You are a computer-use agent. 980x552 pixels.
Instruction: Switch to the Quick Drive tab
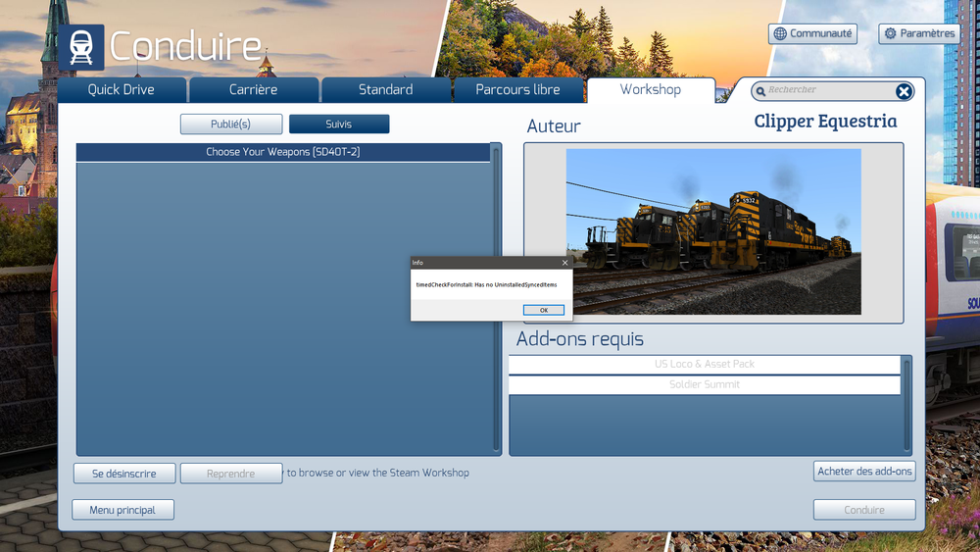pyautogui.click(x=122, y=90)
